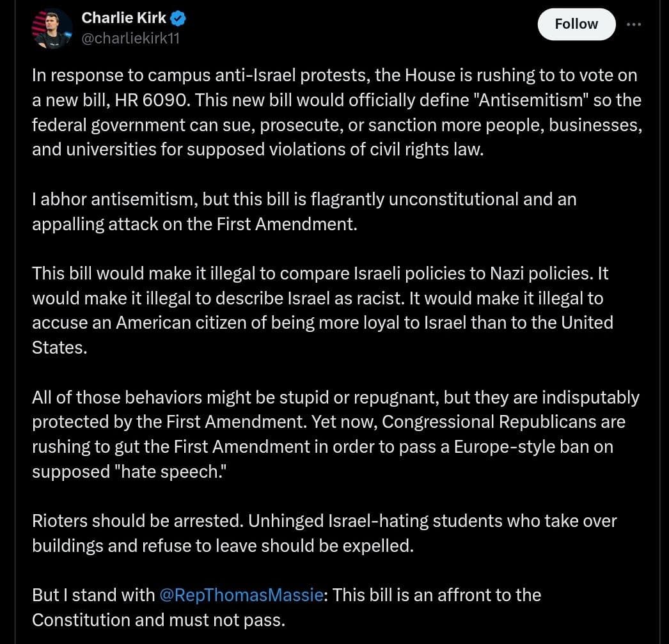The width and height of the screenshot is (669, 644).
Task: Select the Charlie Kirk display name
Action: click(123, 18)
